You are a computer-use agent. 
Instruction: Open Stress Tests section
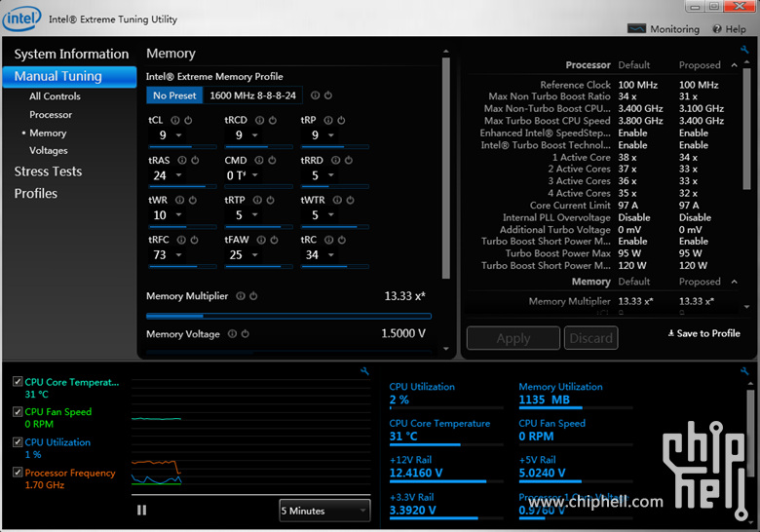click(x=48, y=171)
